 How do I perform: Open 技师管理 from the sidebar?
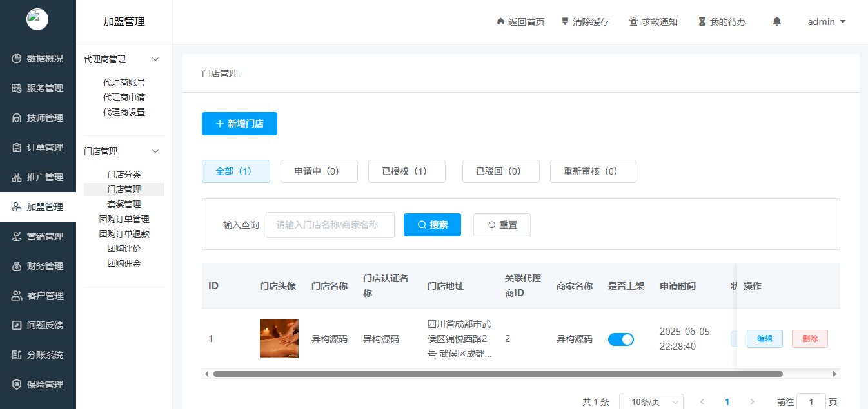pyautogui.click(x=38, y=118)
